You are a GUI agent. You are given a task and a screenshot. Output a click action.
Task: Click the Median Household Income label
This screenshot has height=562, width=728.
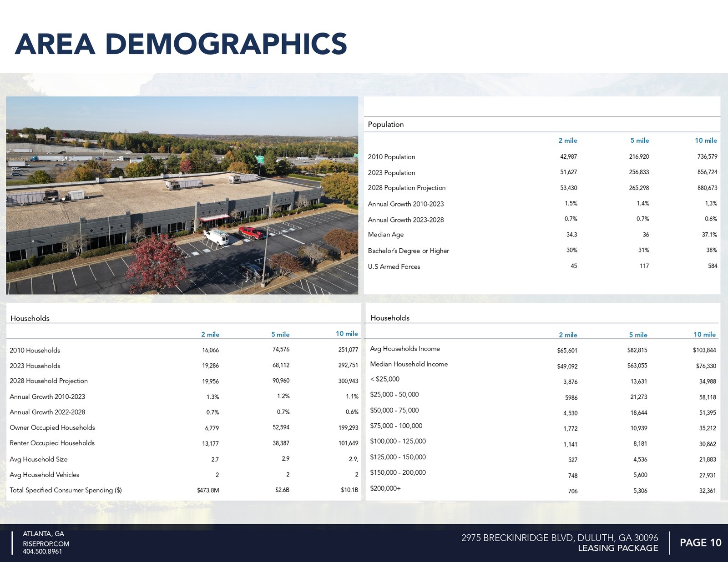click(409, 364)
